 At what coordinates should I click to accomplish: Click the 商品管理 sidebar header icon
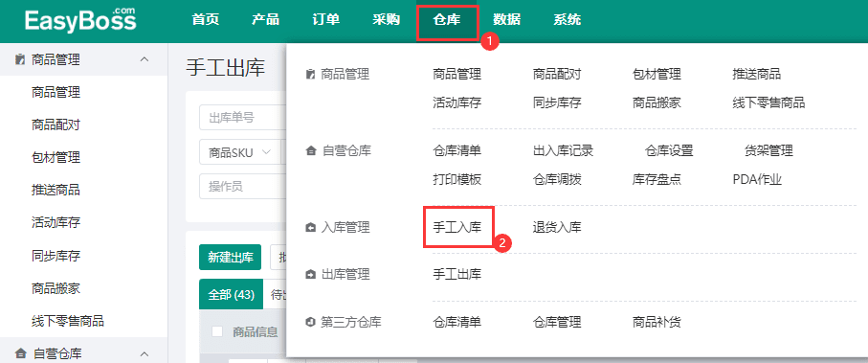[x=20, y=59]
